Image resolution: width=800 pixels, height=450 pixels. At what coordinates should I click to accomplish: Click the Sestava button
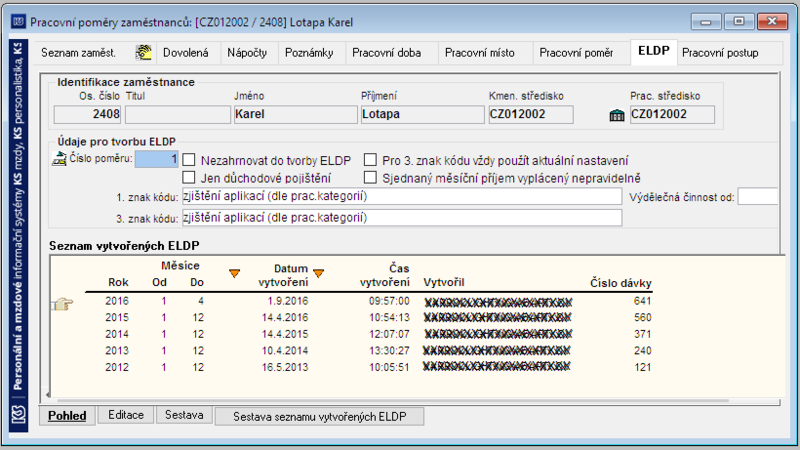184,415
